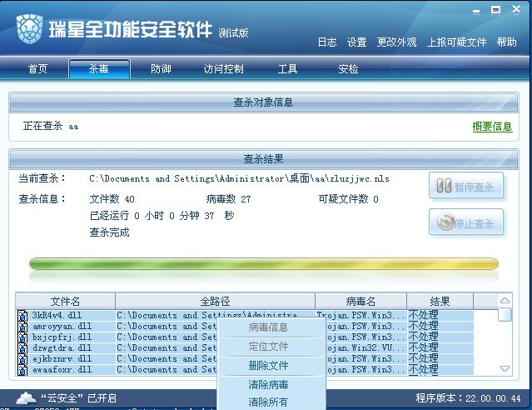Screen dimensions: 532x410
Task: Select the dzwgtdra.dll row
Action: pos(244,348)
